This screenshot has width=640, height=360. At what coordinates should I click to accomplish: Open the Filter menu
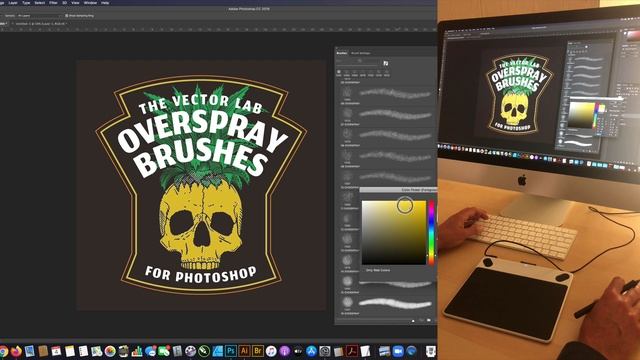click(x=53, y=2)
